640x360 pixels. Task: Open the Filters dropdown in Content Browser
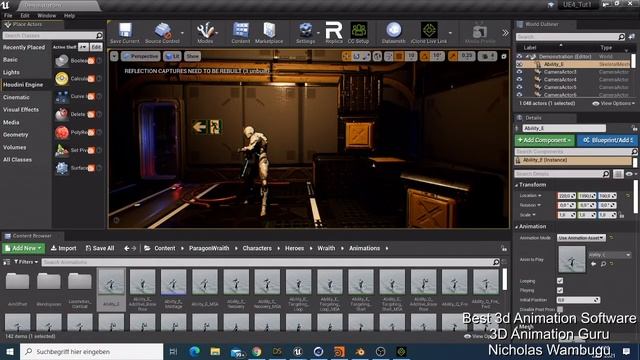(x=26, y=262)
